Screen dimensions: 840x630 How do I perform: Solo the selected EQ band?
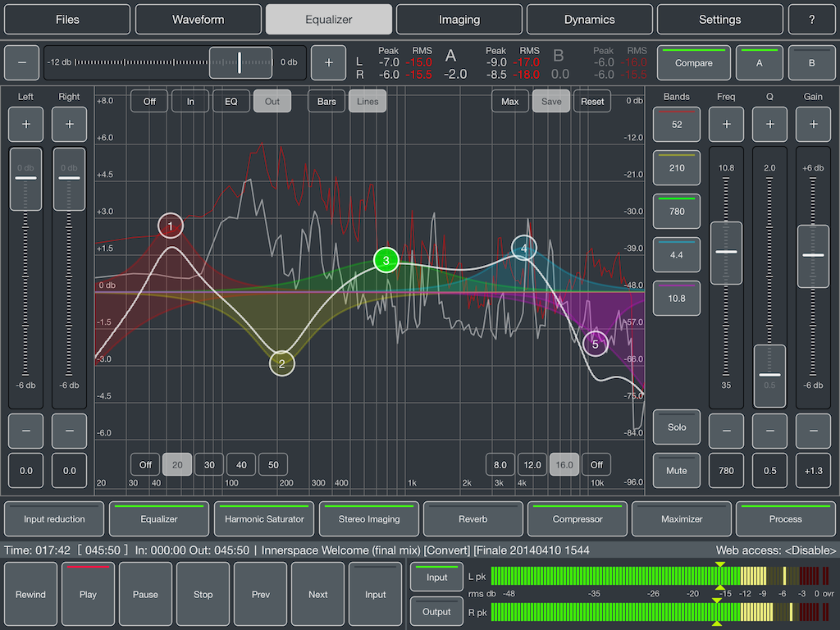point(676,427)
